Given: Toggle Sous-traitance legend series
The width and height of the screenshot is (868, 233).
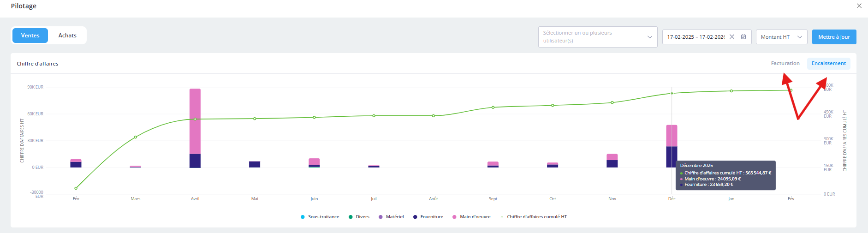Looking at the screenshot, I should click(x=319, y=217).
